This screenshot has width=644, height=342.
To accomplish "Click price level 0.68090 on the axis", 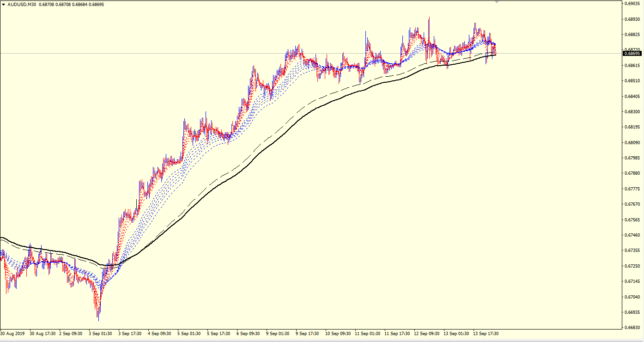I will click(632, 143).
